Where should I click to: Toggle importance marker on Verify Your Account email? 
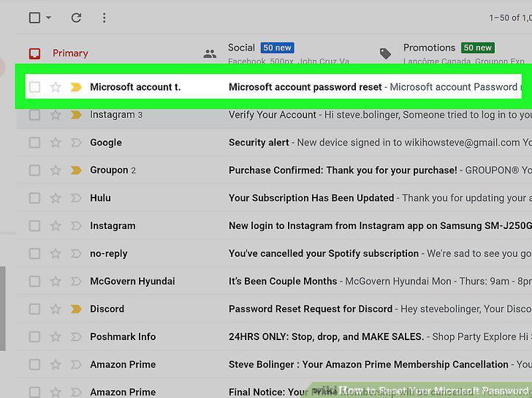point(76,115)
